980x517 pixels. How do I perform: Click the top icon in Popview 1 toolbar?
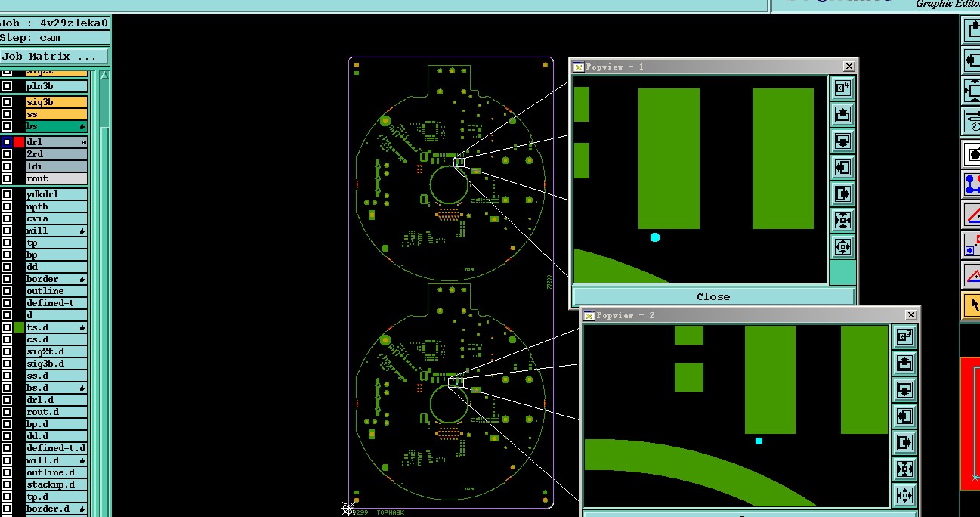[842, 88]
